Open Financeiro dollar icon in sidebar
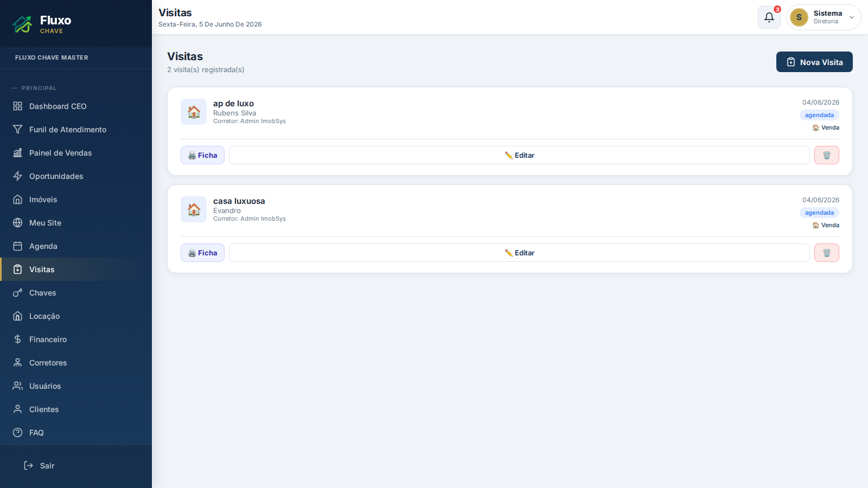 pos(17,339)
